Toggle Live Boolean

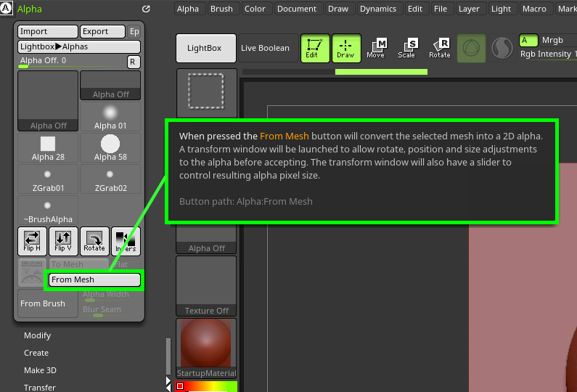click(268, 48)
